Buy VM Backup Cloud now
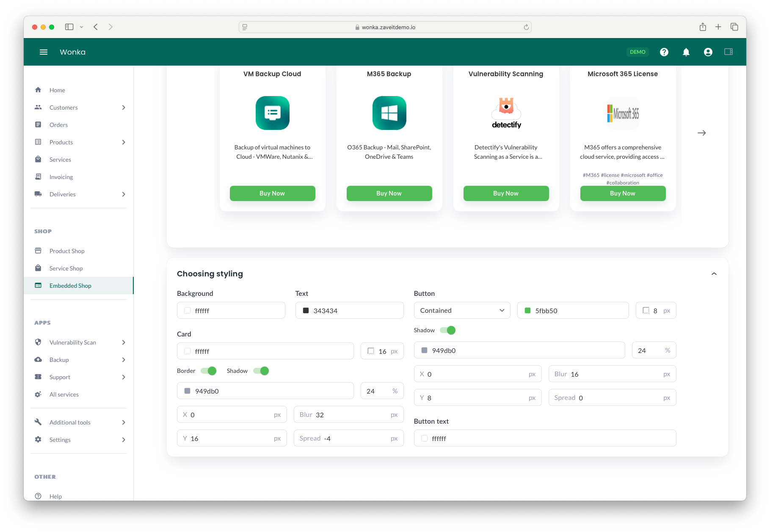The width and height of the screenshot is (770, 532). pyautogui.click(x=272, y=193)
